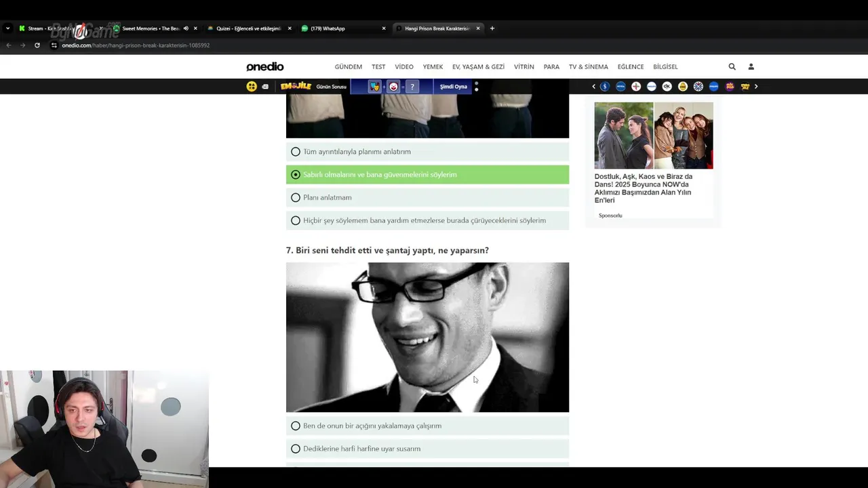Open the white Philips brand icon
The height and width of the screenshot is (488, 868).
[652, 87]
